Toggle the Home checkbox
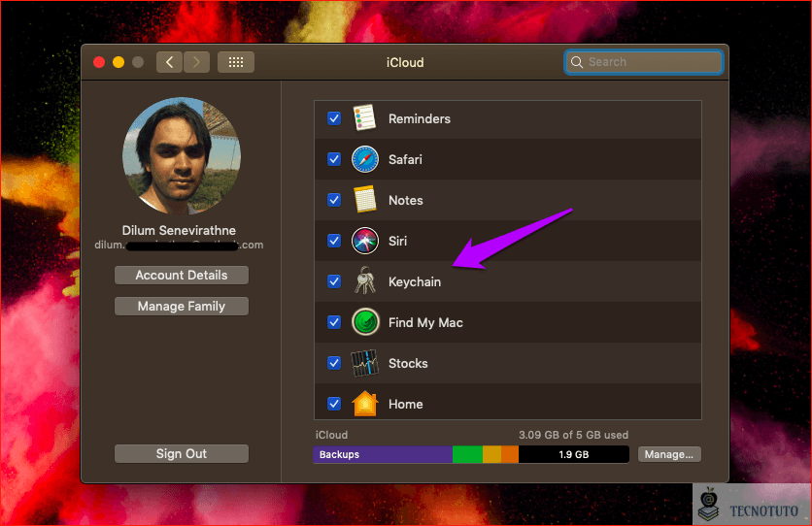The width and height of the screenshot is (812, 526). [334, 404]
